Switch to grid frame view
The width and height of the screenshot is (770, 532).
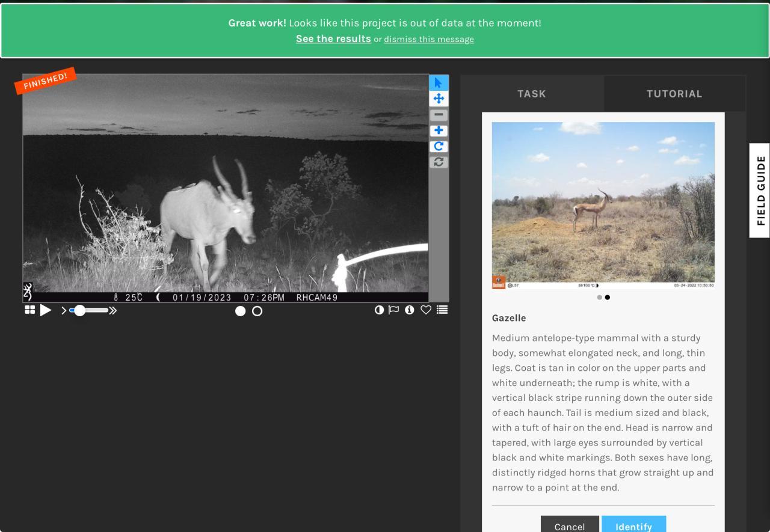[x=29, y=310]
